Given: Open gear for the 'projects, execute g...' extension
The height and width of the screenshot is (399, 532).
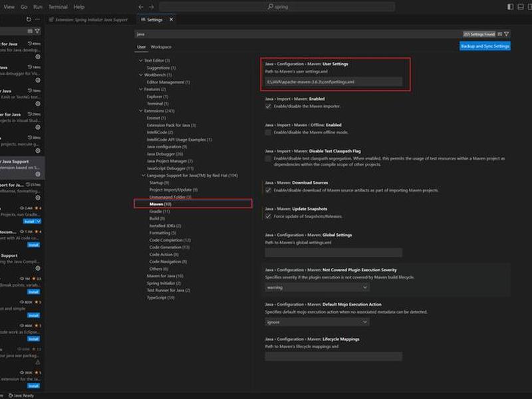Looking at the screenshot, I should 38,151.
